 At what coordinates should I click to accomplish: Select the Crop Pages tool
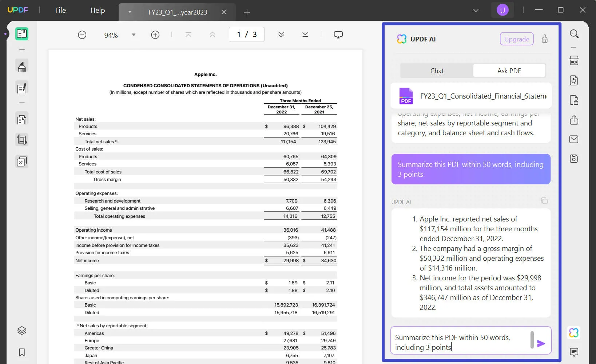(22, 140)
